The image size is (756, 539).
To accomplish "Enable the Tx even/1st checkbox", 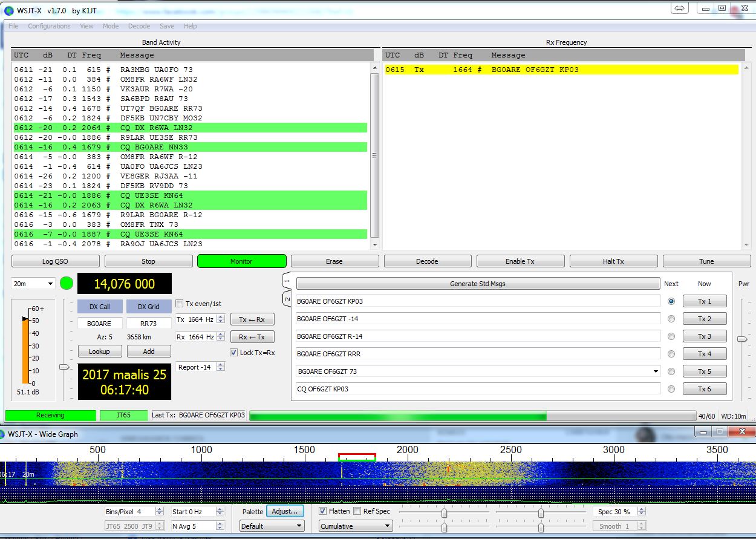I will (x=180, y=304).
